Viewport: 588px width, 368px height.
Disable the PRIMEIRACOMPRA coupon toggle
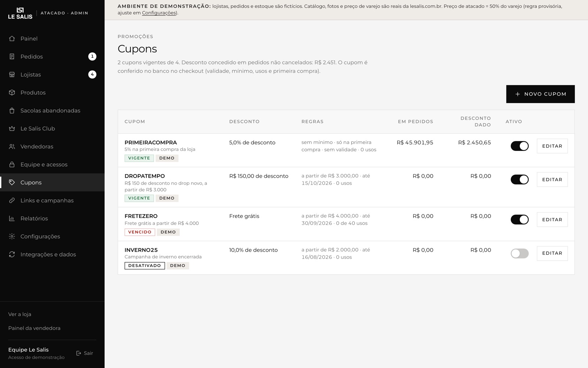point(520,146)
